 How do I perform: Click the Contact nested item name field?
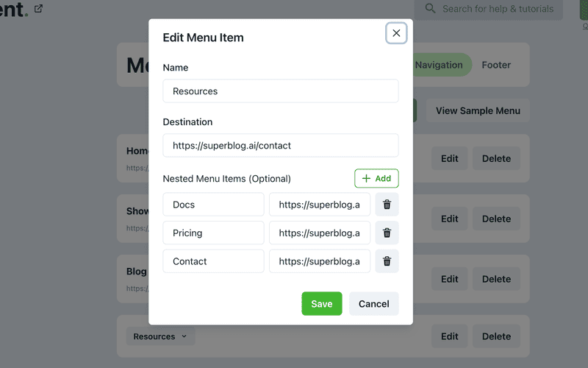tap(213, 261)
